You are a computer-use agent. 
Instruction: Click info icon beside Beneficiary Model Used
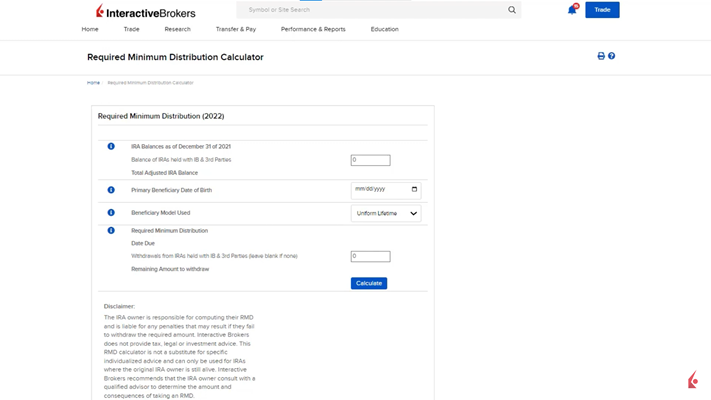pyautogui.click(x=111, y=213)
